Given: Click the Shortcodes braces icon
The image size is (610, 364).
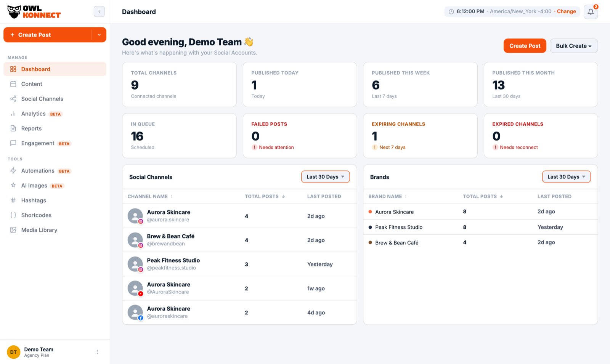Looking at the screenshot, I should (x=13, y=215).
